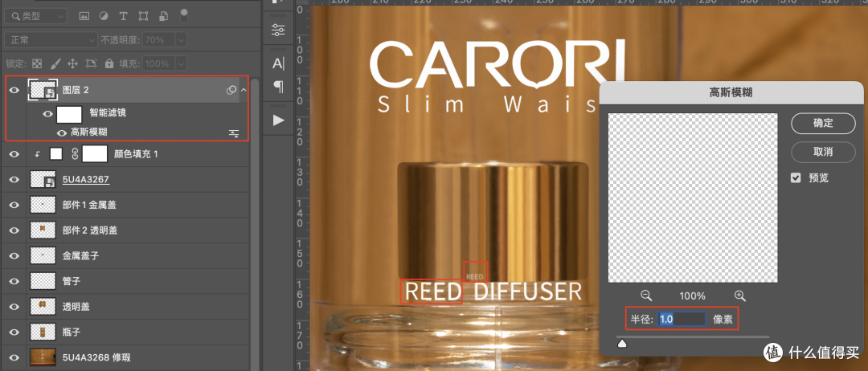Lock transparent pixels icon

tap(37, 63)
